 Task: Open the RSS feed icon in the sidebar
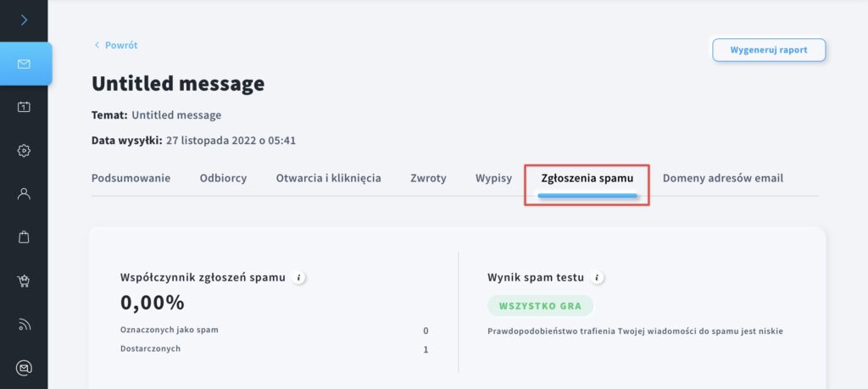(x=24, y=325)
